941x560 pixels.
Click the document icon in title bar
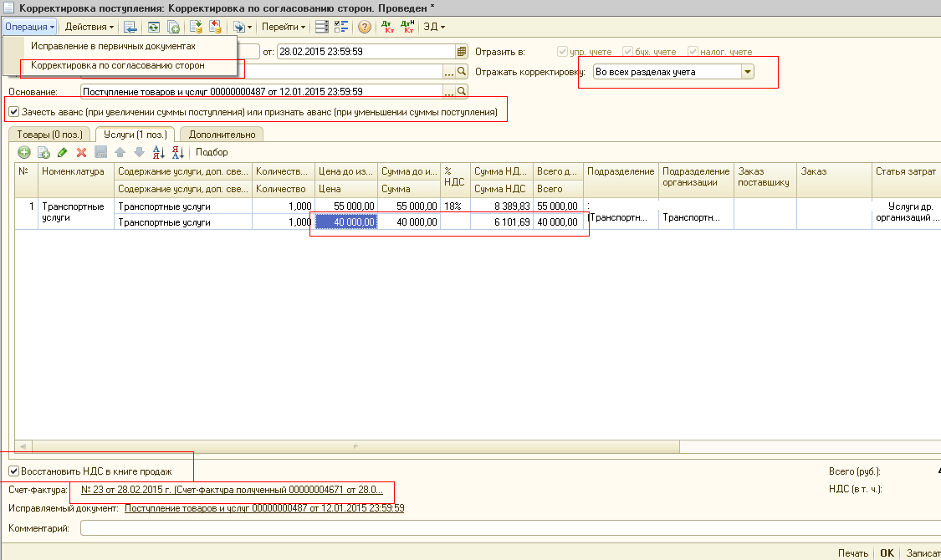tap(9, 8)
